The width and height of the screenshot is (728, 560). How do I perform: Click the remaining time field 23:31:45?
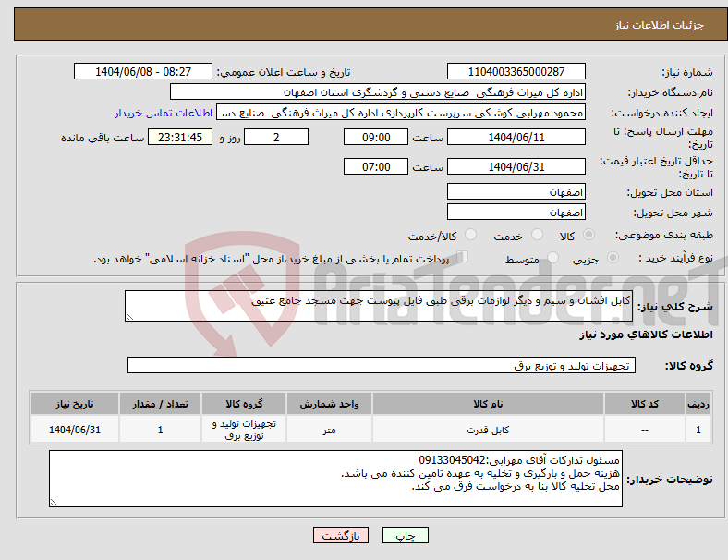(180, 138)
